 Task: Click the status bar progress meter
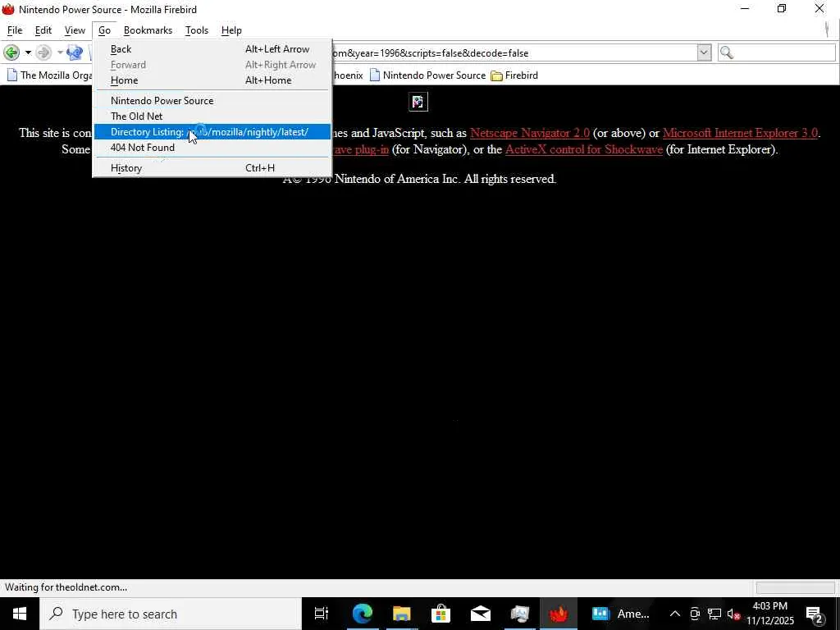coord(795,587)
